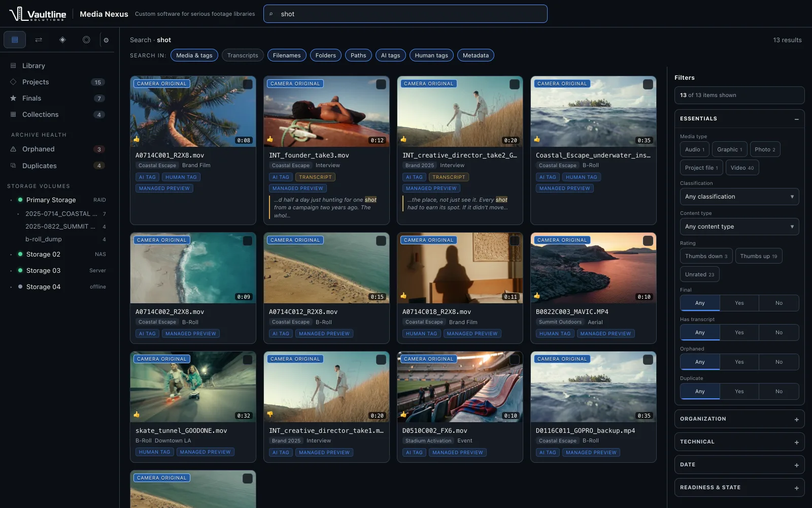The height and width of the screenshot is (508, 812).
Task: Click thumbs-up on INT_creative_director_take2 thumbnail
Action: [403, 139]
